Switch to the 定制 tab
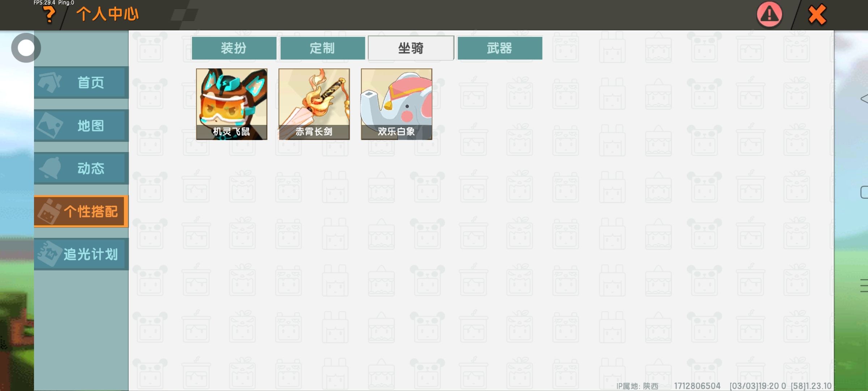The image size is (868, 391). tap(323, 48)
